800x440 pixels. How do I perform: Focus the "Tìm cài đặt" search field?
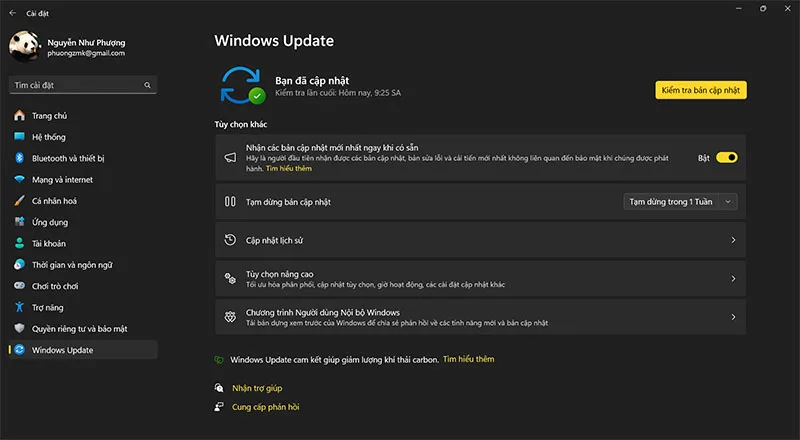click(83, 85)
